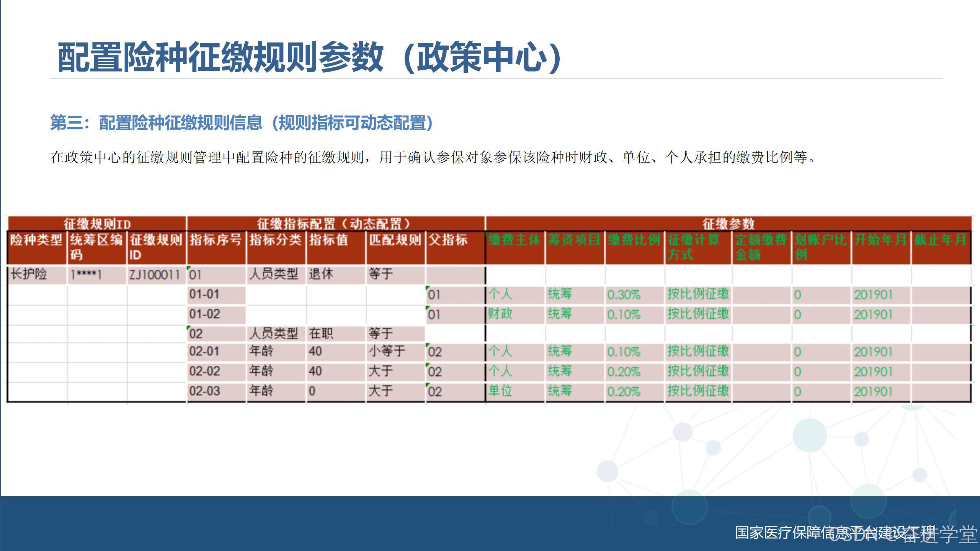980x551 pixels.
Task: Click the green 征缴计算方式 column header
Action: point(694,247)
